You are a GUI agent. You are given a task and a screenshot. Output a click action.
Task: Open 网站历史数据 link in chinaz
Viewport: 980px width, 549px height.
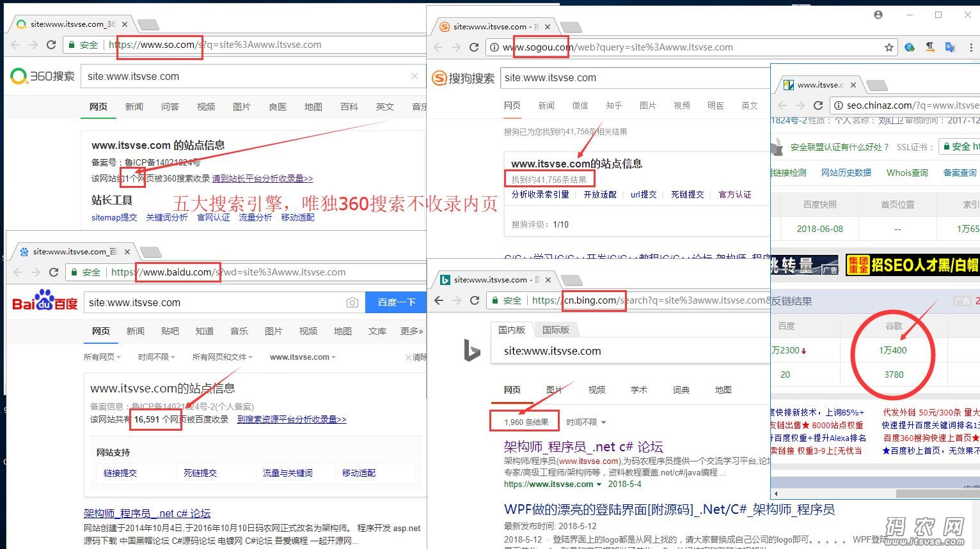click(846, 173)
